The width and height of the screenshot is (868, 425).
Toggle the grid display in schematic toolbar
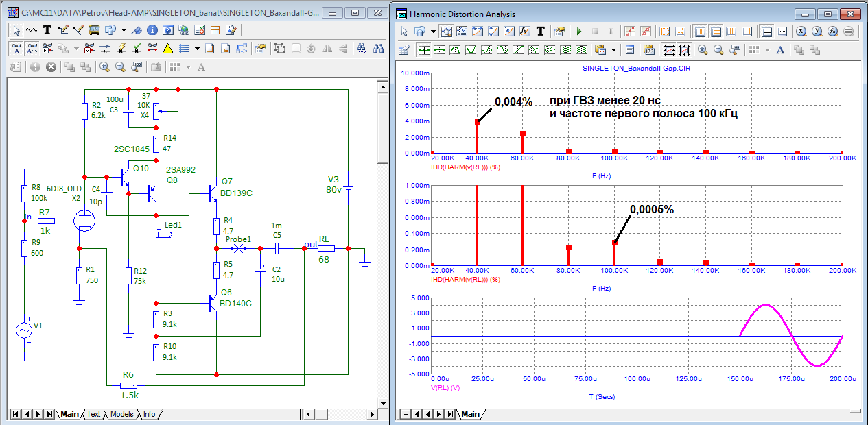click(184, 49)
